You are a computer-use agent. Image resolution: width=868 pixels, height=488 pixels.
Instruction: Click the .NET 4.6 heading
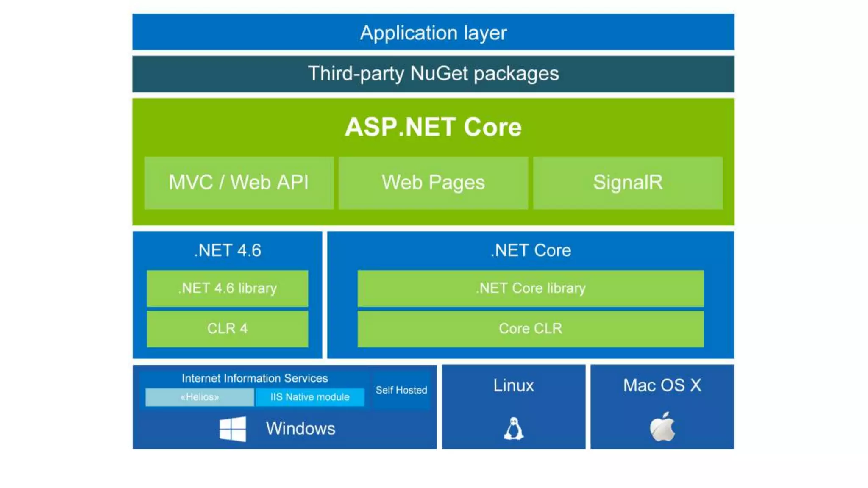[228, 250]
